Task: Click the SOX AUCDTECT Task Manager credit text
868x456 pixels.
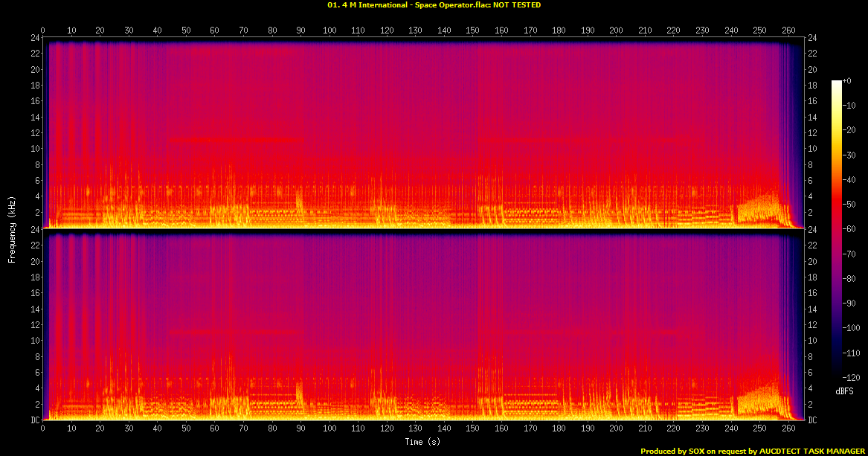Action: [752, 451]
